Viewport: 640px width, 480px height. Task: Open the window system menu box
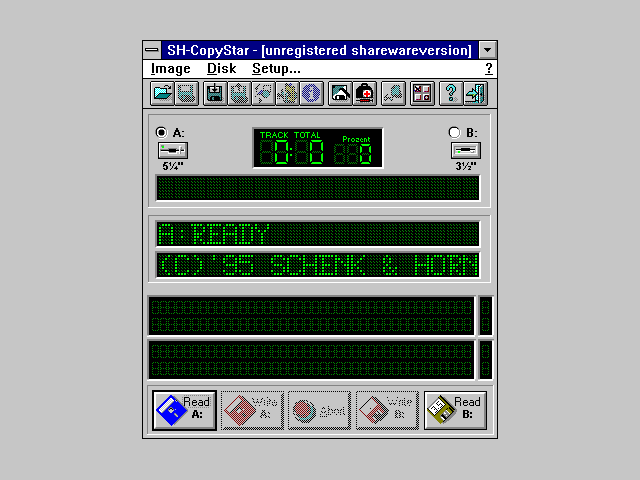click(151, 50)
